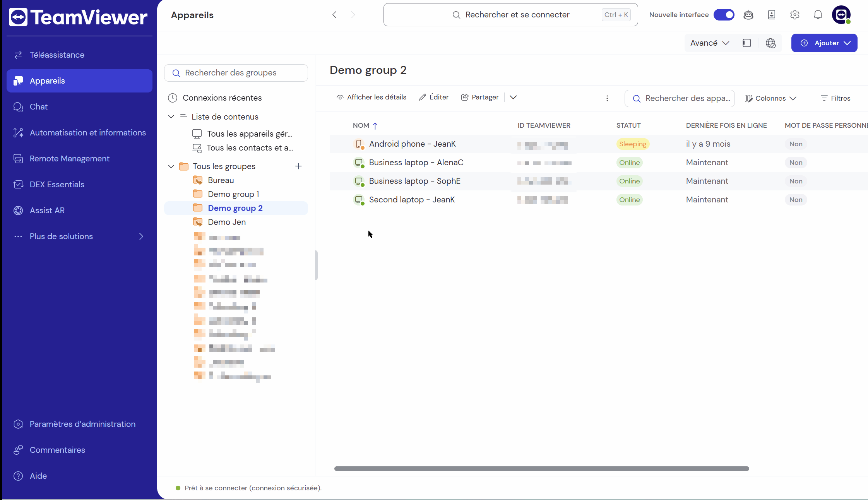Image resolution: width=868 pixels, height=500 pixels.
Task: Click the globe web client icon
Action: coord(771,43)
